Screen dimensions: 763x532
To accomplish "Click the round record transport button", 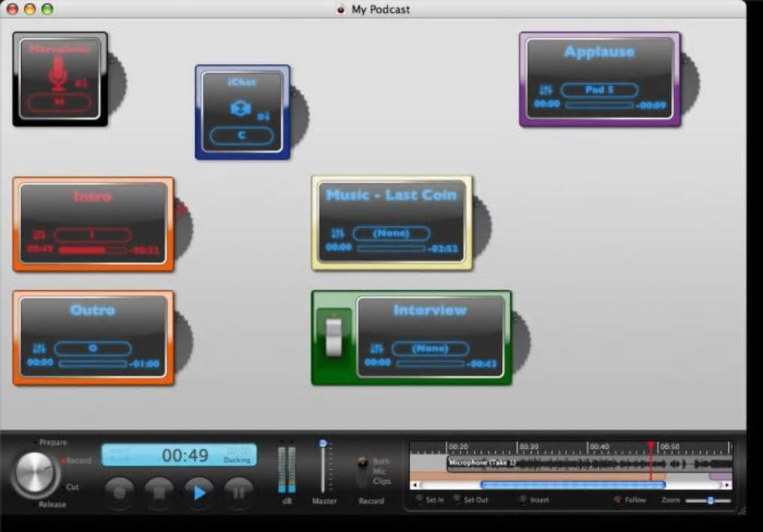I will pos(120,493).
